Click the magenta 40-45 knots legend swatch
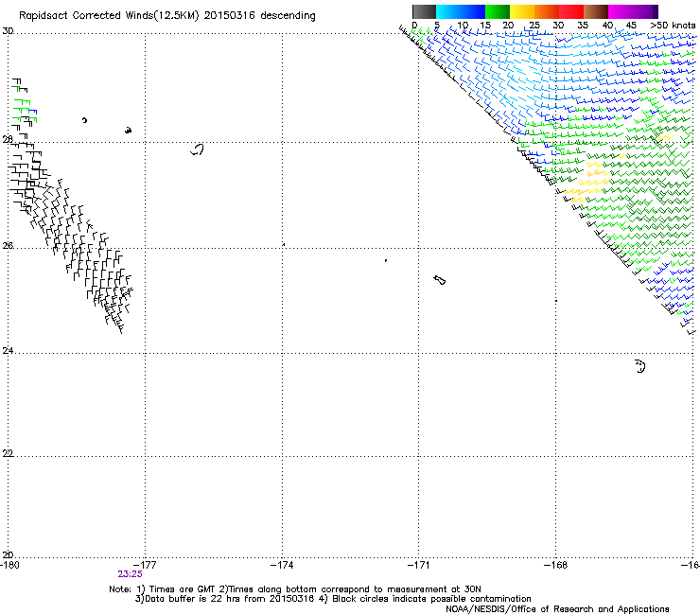700x615 pixels. coord(621,11)
